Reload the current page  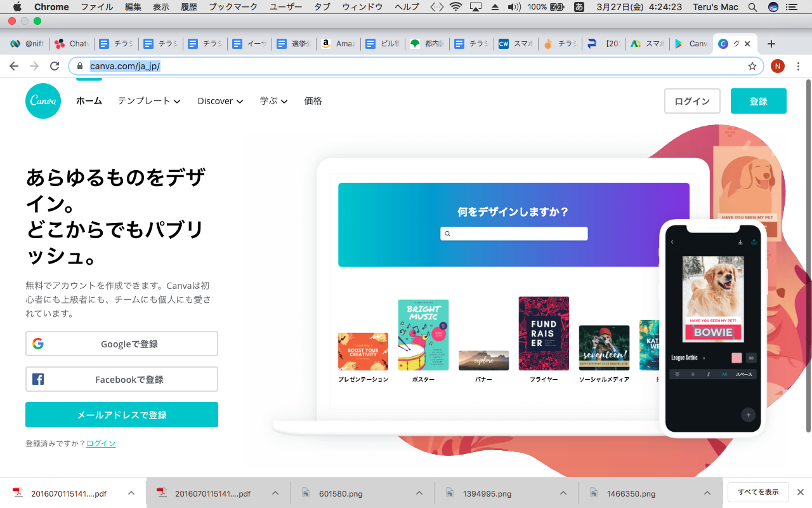point(55,66)
